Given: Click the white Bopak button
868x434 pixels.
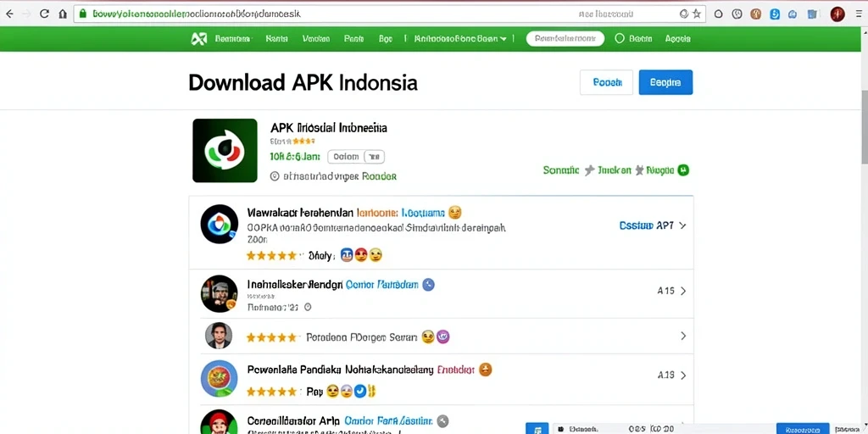Looking at the screenshot, I should (x=606, y=82).
